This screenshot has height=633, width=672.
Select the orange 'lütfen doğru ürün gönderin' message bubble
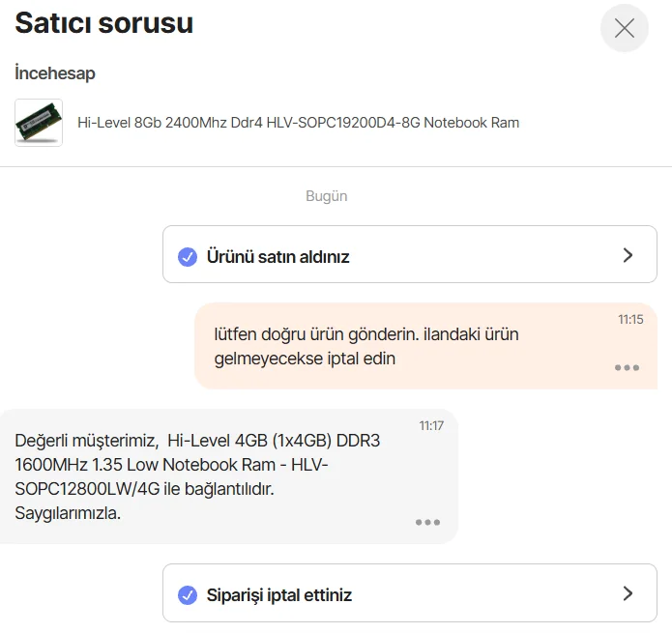point(426,346)
